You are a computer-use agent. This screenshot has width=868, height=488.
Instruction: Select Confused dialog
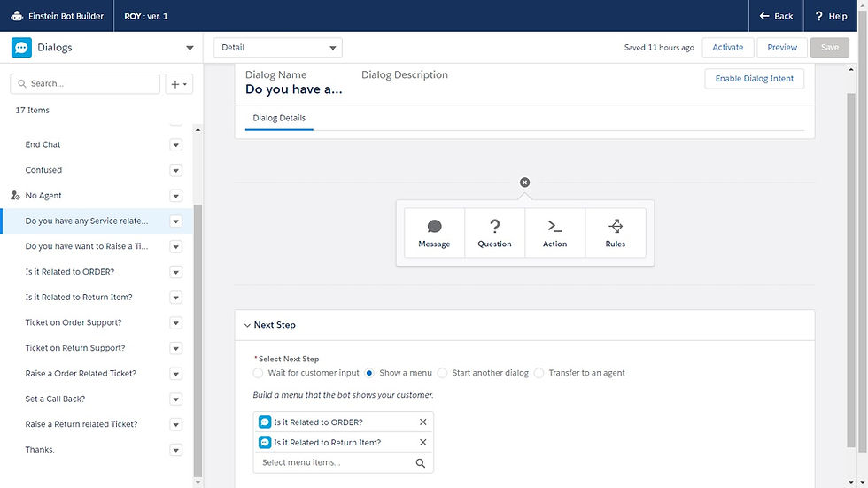click(x=43, y=170)
